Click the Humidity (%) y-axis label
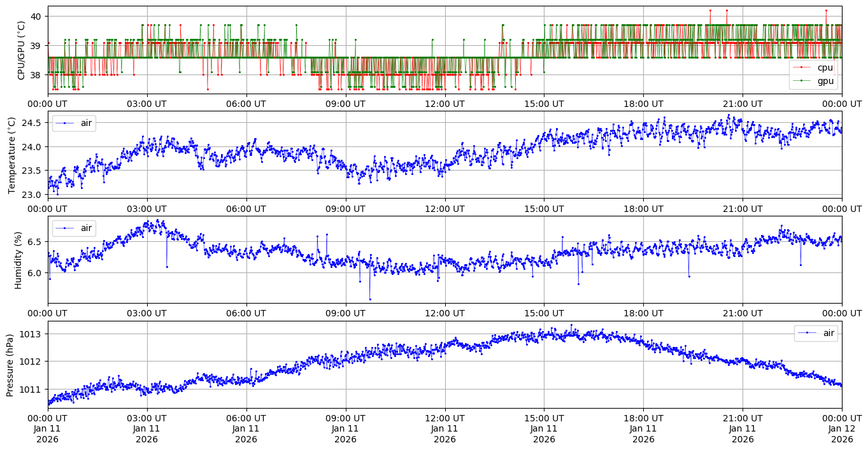 click(x=18, y=260)
